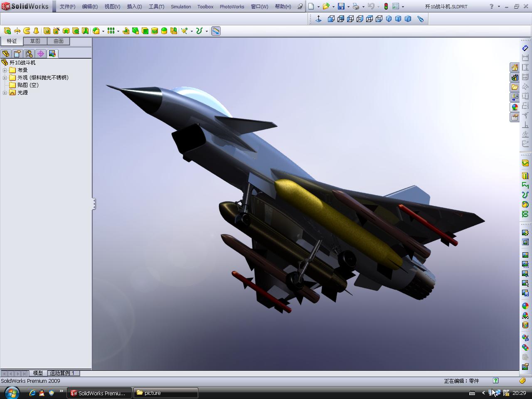Open SolidWorks Resources home in task pane
Viewport: 532px width, 399px height.
click(515, 68)
